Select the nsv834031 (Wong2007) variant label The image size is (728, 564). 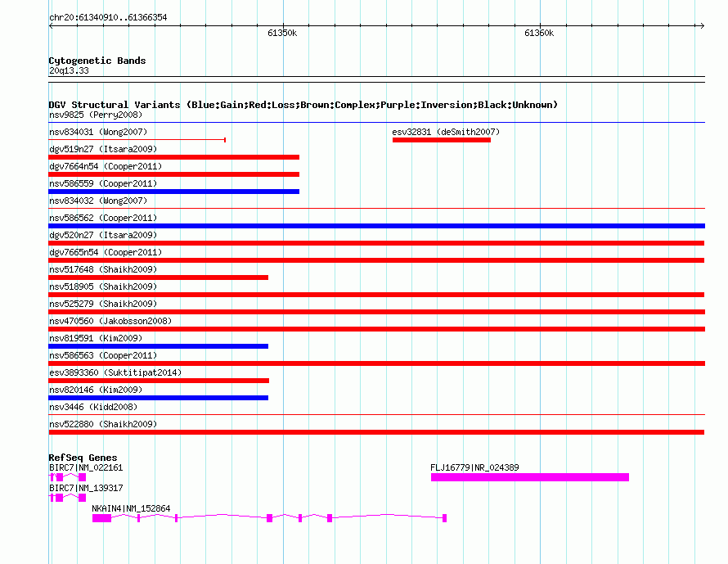[98, 132]
